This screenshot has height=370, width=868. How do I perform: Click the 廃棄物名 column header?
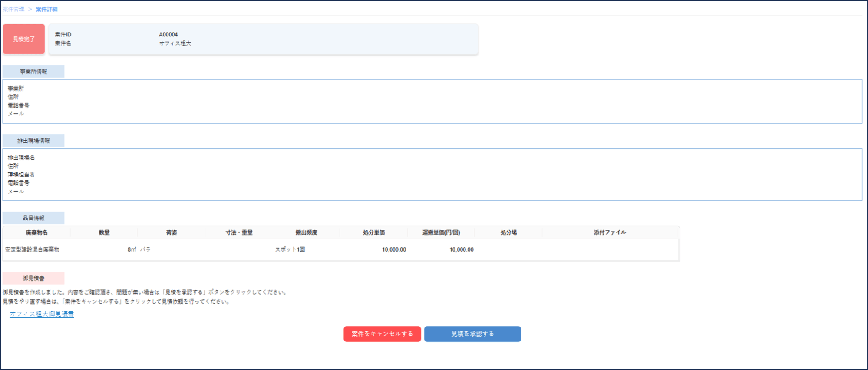[x=37, y=232]
